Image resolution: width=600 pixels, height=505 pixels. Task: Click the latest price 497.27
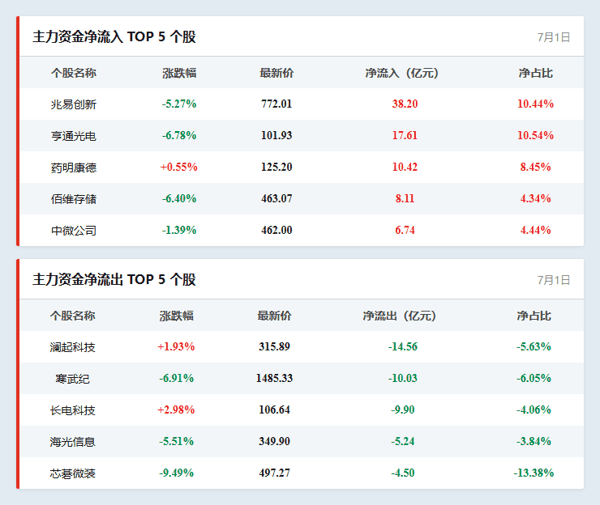pyautogui.click(x=274, y=473)
